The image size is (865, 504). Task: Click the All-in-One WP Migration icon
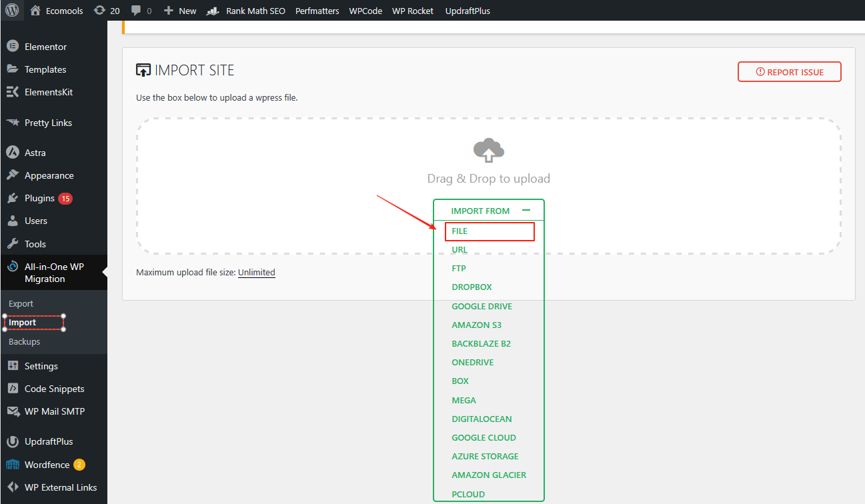[x=12, y=267]
